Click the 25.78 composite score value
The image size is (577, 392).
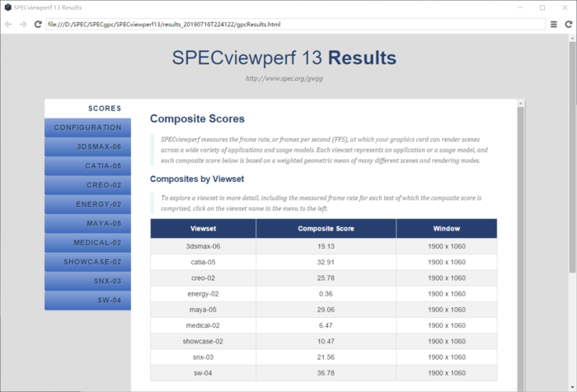(x=326, y=278)
